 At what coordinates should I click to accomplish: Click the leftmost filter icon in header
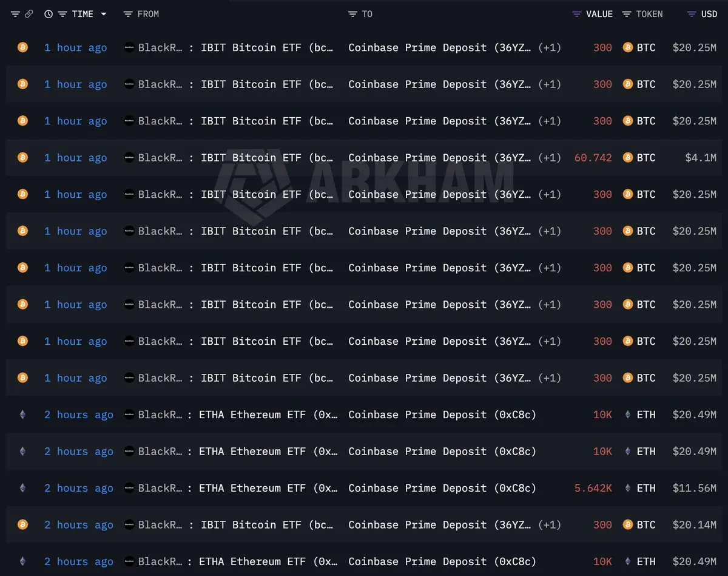[x=15, y=14]
